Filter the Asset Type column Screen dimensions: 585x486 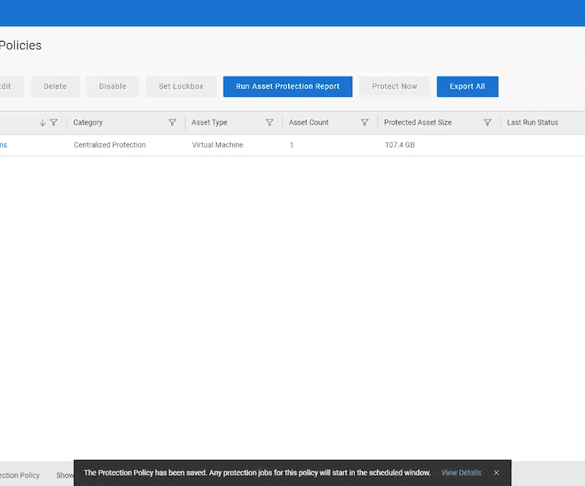click(269, 123)
